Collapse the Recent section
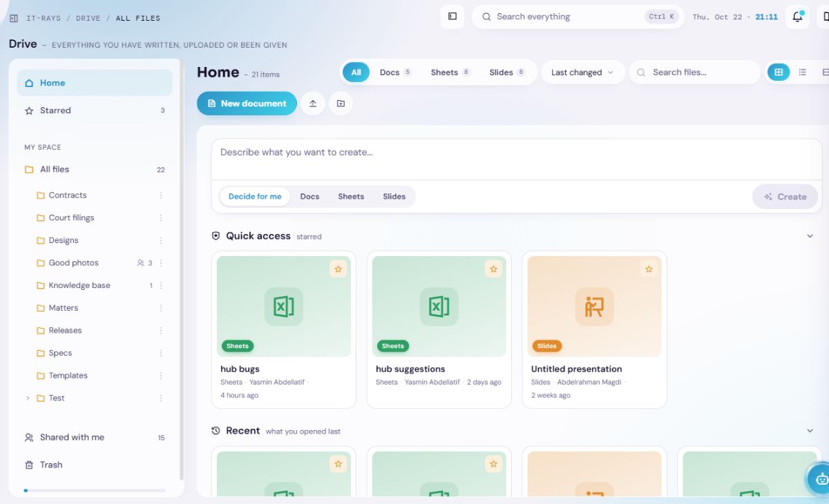 click(810, 431)
